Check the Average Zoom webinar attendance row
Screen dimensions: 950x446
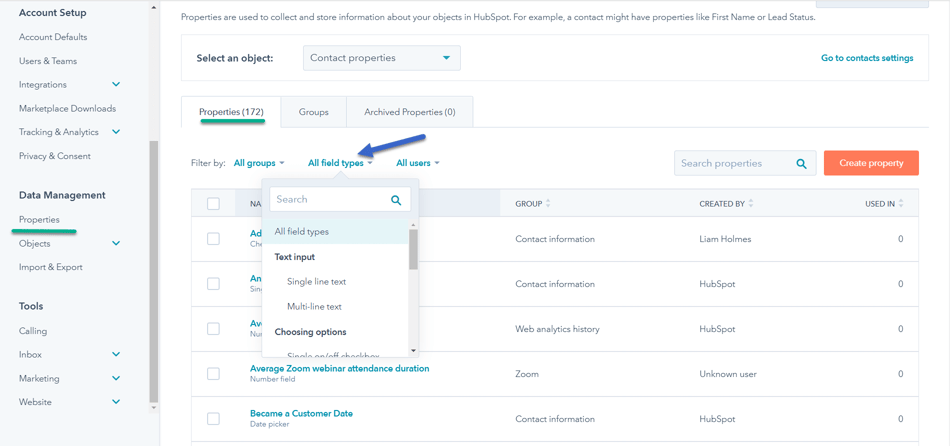click(x=213, y=374)
